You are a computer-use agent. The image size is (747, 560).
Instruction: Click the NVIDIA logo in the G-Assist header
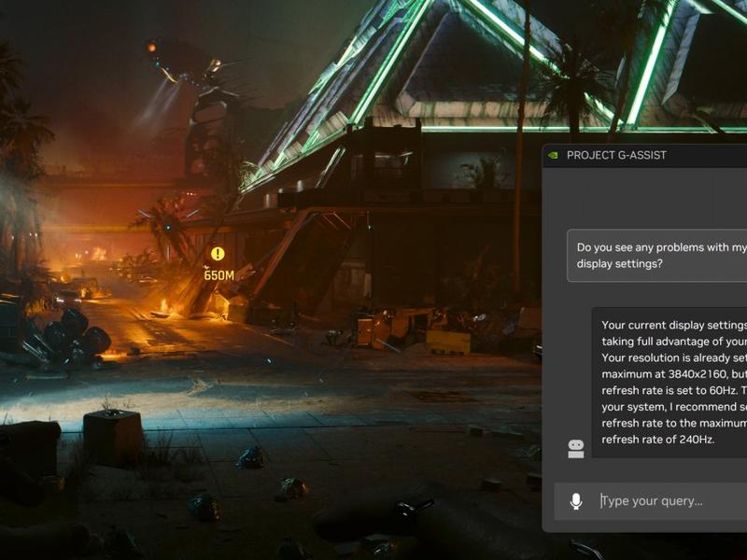point(553,155)
